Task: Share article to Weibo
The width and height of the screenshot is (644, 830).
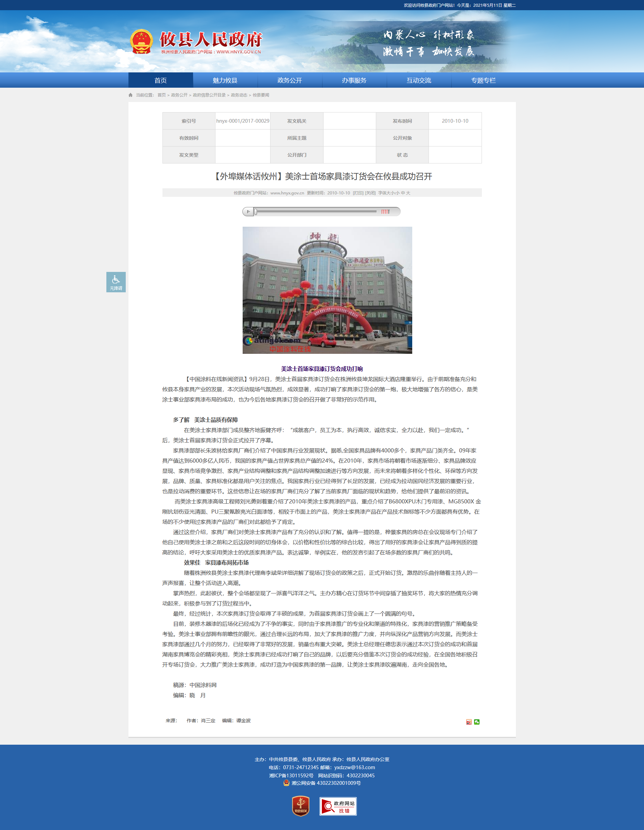Action: pyautogui.click(x=469, y=722)
